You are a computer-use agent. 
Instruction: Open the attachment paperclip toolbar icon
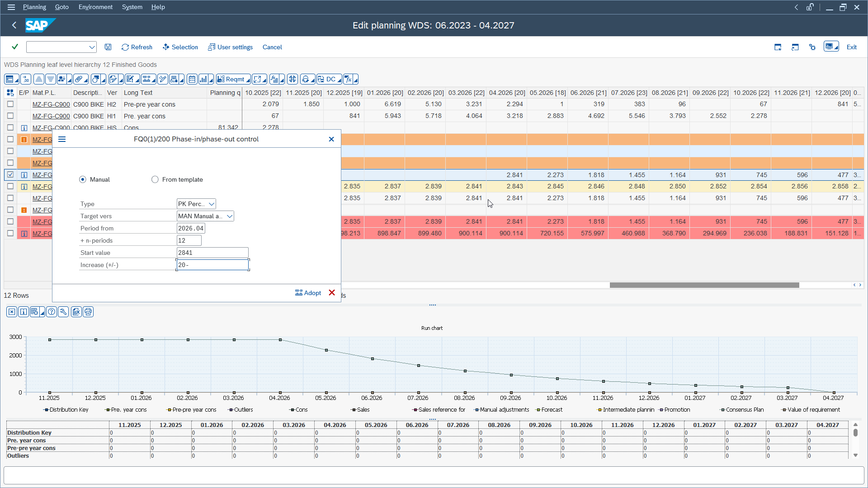tap(79, 79)
